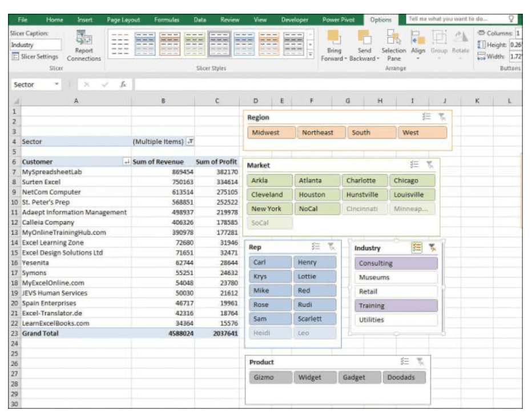Click the formula bar confirm checkmark

(105, 85)
